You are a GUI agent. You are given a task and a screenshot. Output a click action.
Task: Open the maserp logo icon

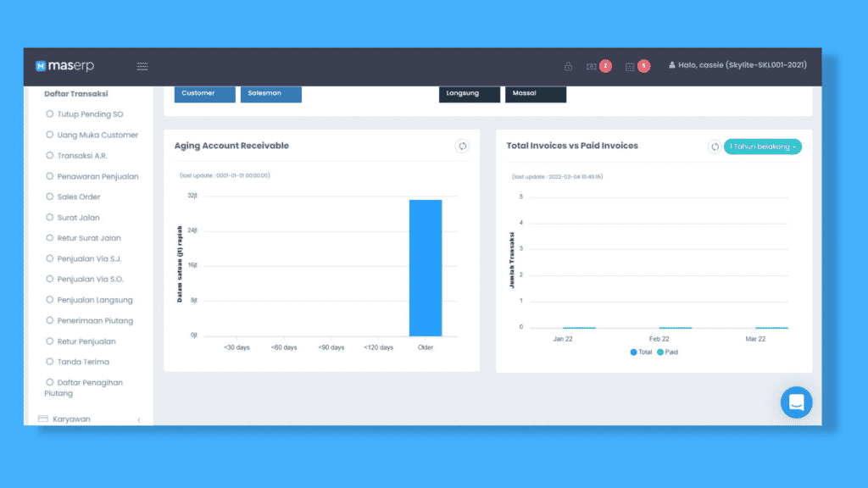pos(42,66)
